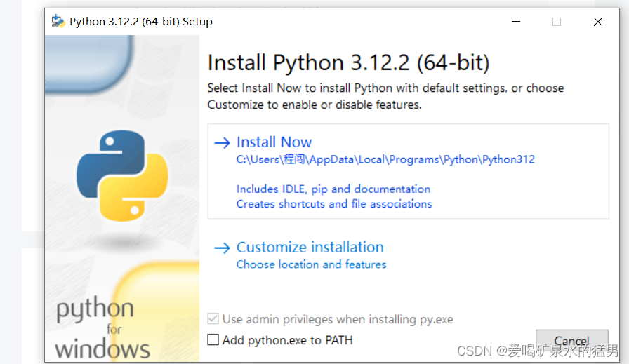Viewport: 629px width, 364px height.
Task: Click the arrow icon beside Customize installation
Action: 222,248
